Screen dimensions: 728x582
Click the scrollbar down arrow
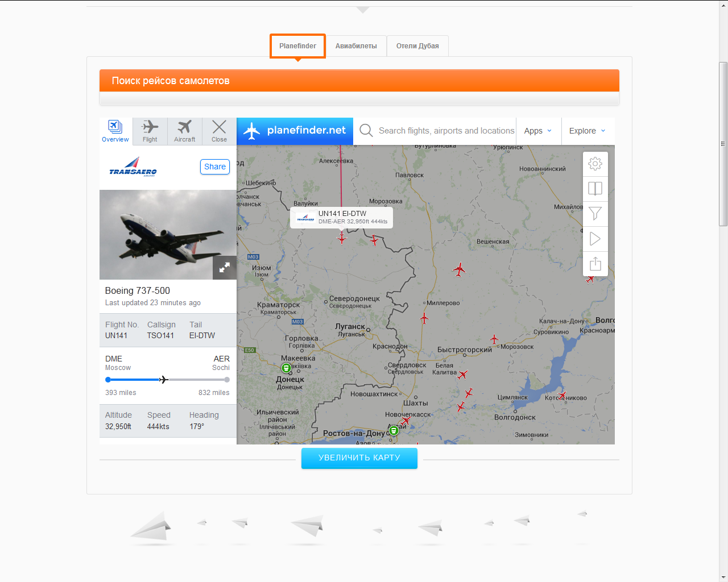point(723,577)
